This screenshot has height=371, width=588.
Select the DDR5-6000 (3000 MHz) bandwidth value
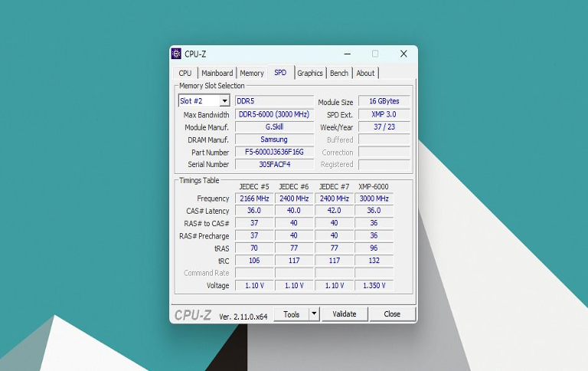[274, 114]
